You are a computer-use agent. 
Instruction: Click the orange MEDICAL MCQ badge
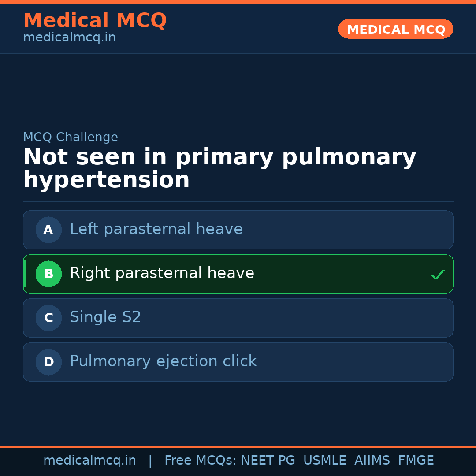(395, 30)
